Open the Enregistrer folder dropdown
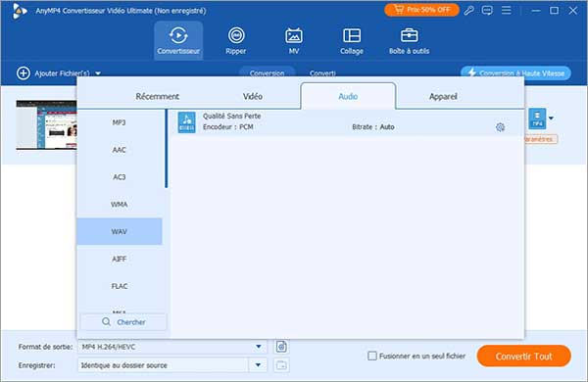The image size is (588, 382). [258, 364]
